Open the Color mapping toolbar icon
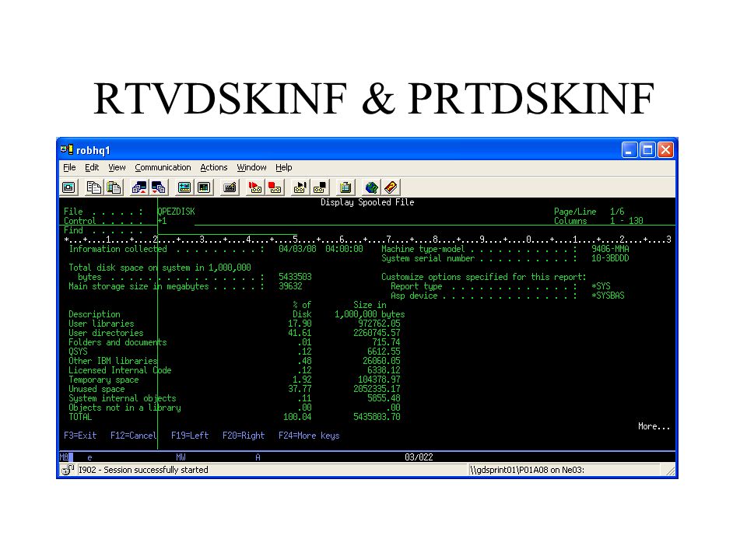Image resolution: width=747 pixels, height=560 pixels. [x=204, y=187]
